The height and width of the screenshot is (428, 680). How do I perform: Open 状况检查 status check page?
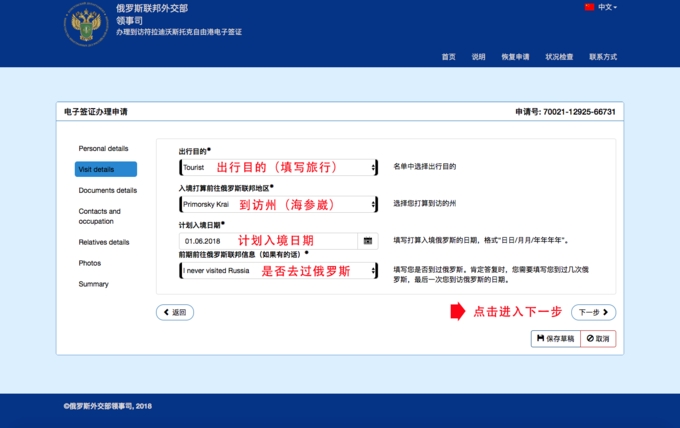[x=559, y=57]
